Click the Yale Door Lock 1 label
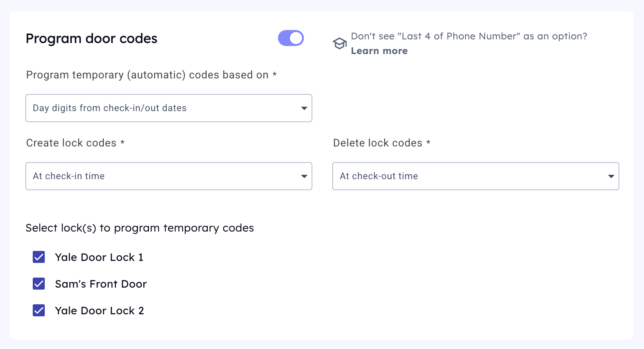Screen dimensions: 644x349 point(99,257)
